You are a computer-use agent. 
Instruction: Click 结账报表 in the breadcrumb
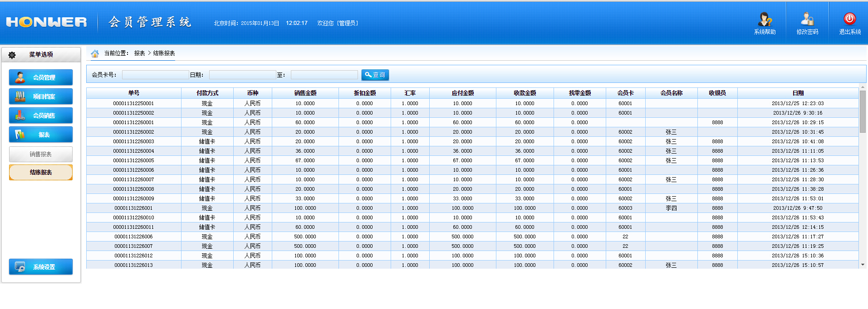[x=164, y=53]
